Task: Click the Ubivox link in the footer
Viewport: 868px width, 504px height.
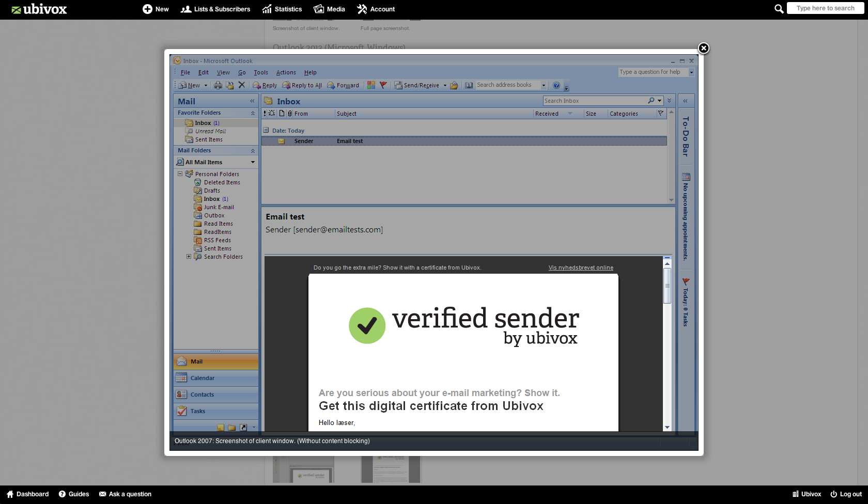Action: (807, 494)
